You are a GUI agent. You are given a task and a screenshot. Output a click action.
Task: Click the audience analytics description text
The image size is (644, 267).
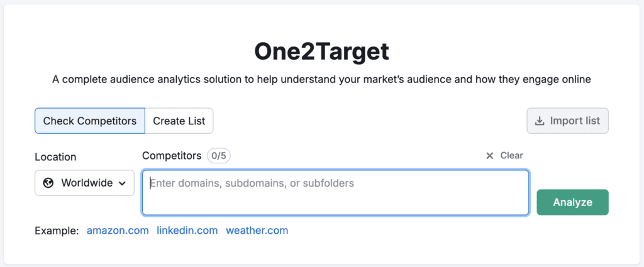[x=321, y=80]
